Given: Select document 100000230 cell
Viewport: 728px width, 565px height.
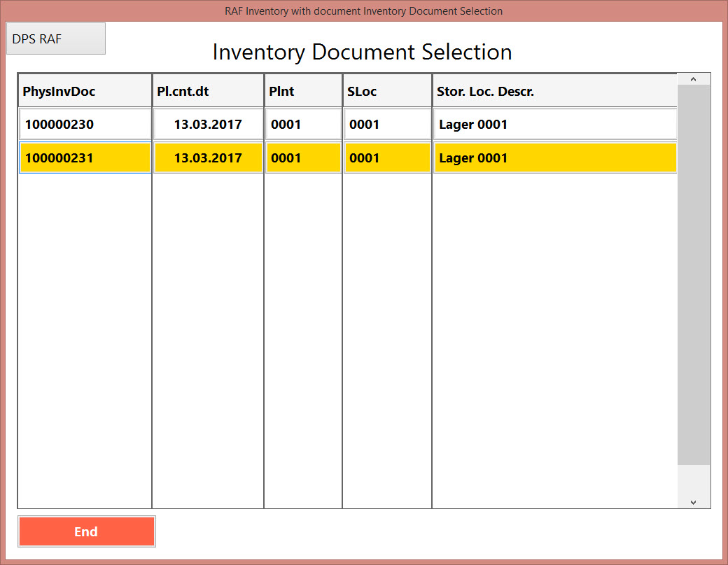Looking at the screenshot, I should 85,125.
